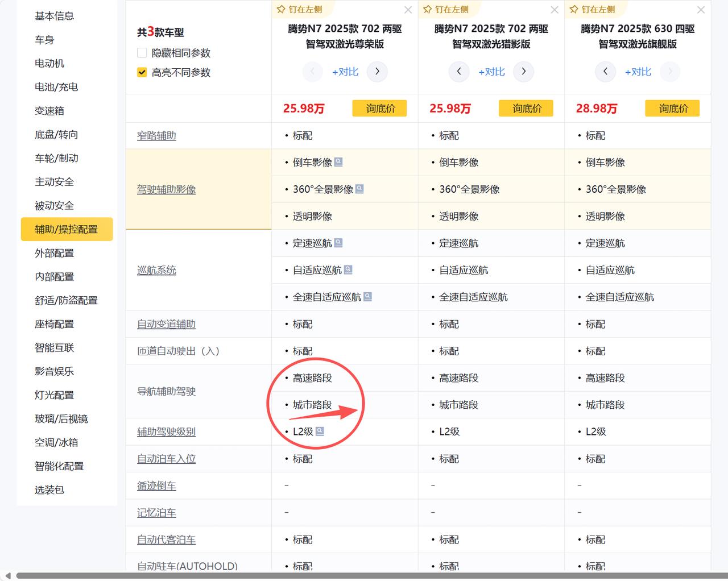The height and width of the screenshot is (581, 728).
Task: Click +对比 under 智驾双激光旗舰版
Action: point(638,72)
